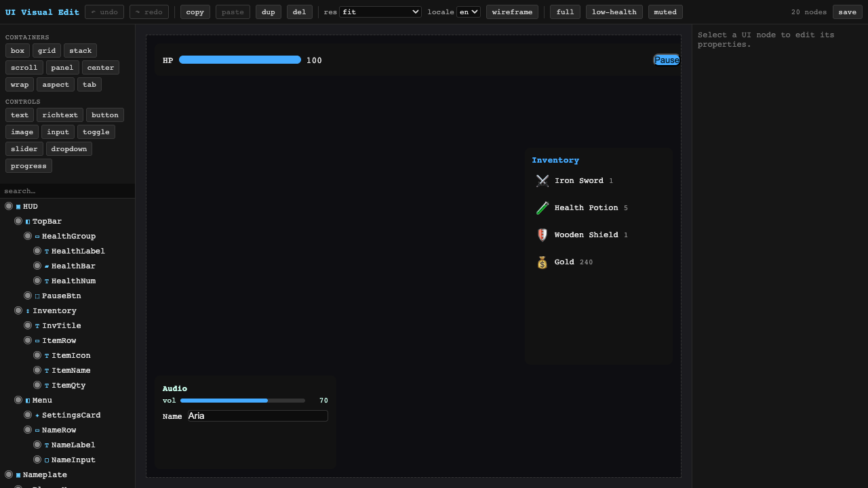Hide the Menu node
Screen dimensions: 868x488
coord(18,400)
